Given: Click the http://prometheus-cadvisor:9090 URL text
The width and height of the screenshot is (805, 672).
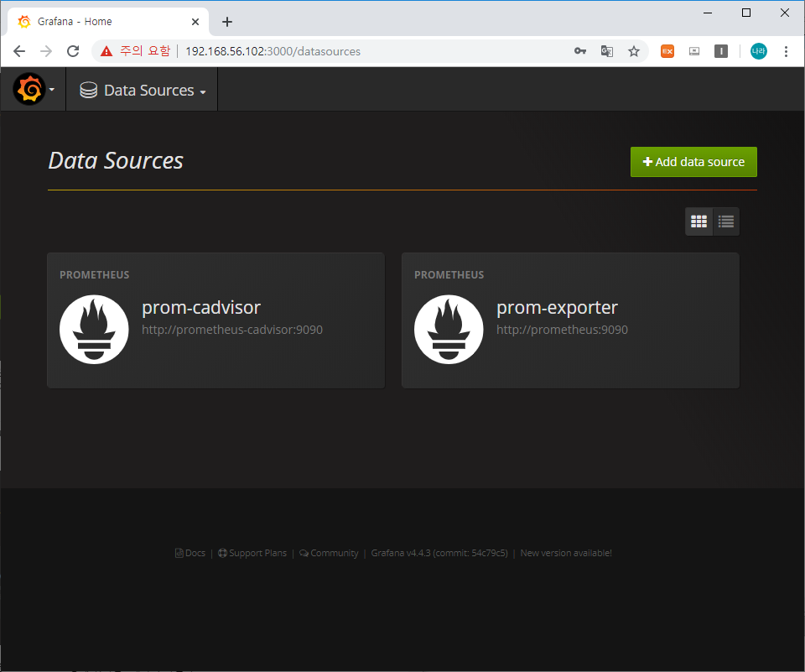Looking at the screenshot, I should point(232,330).
